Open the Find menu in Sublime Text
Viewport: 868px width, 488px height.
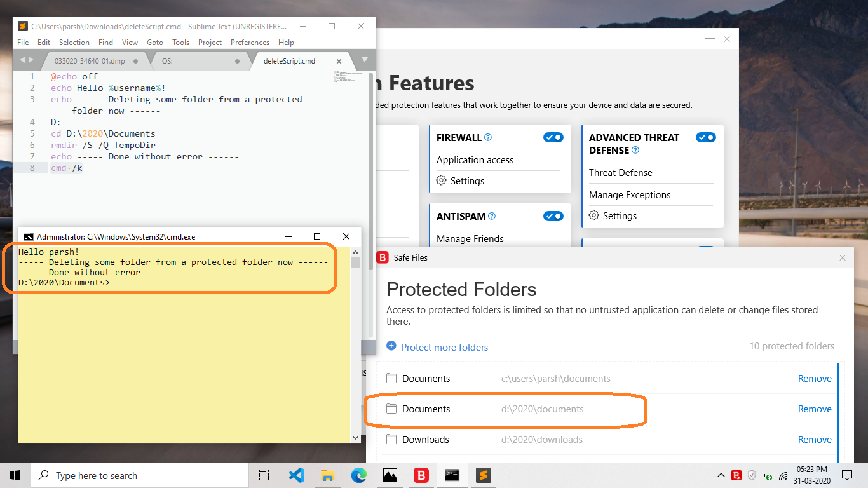click(x=105, y=43)
